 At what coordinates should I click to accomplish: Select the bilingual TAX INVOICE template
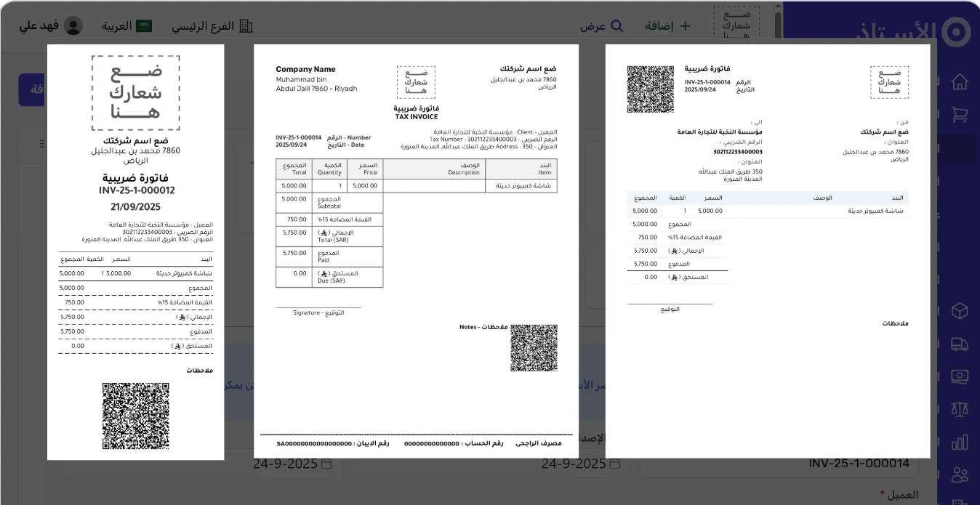[x=416, y=251]
